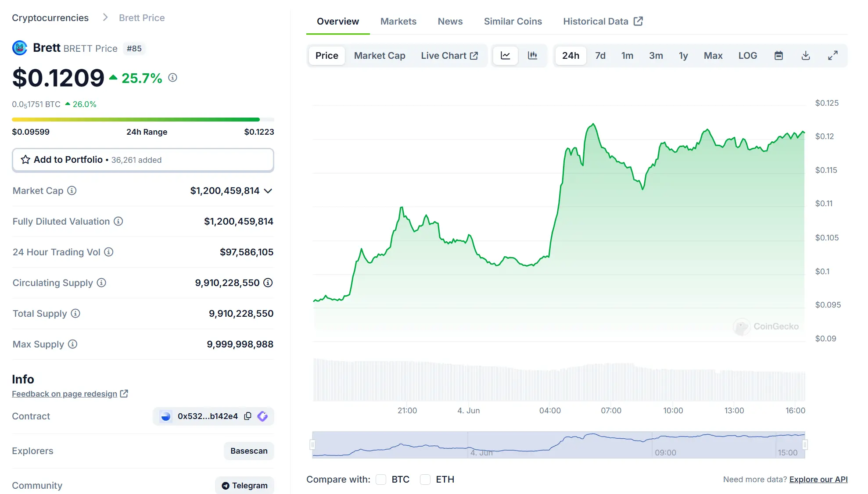The image size is (868, 494).
Task: Open the Markets tab
Action: click(x=398, y=21)
